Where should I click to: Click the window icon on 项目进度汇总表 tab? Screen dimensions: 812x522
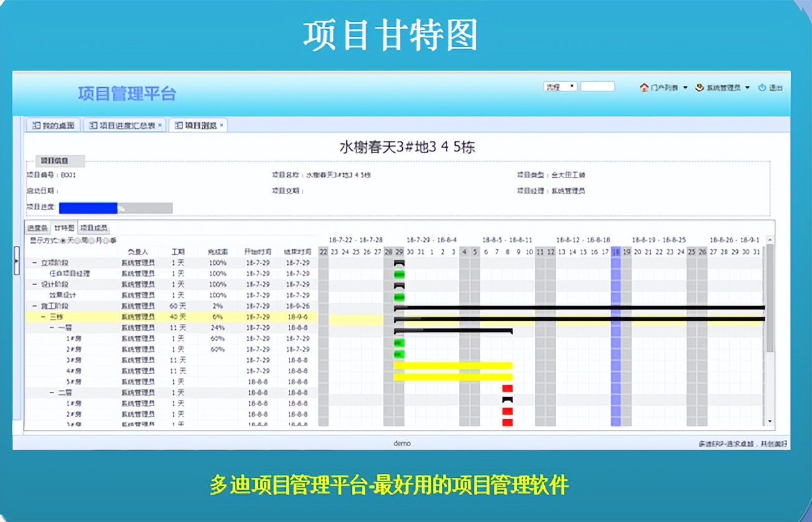coord(93,125)
